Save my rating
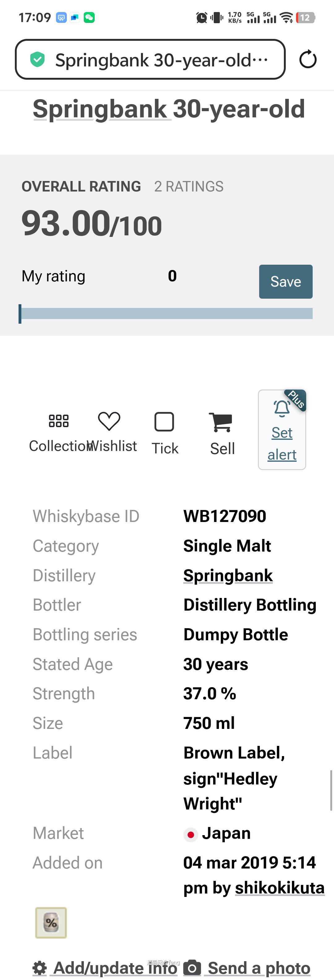The height and width of the screenshot is (980, 334). [x=286, y=281]
